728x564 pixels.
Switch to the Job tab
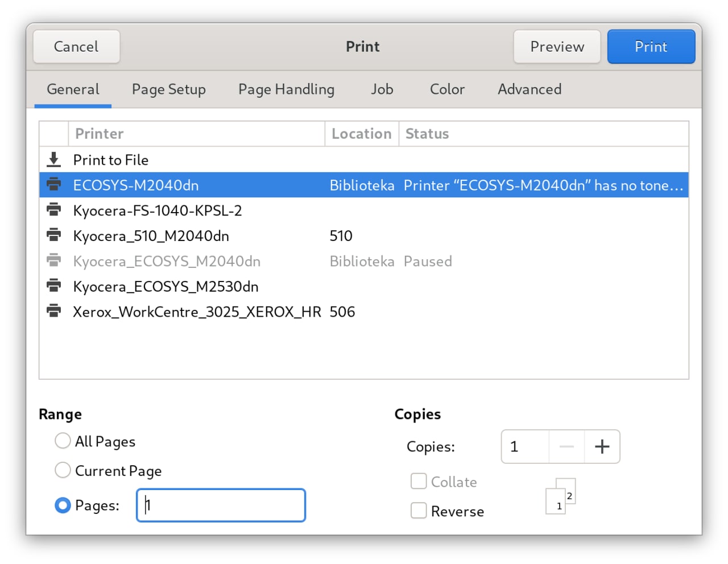(x=382, y=89)
